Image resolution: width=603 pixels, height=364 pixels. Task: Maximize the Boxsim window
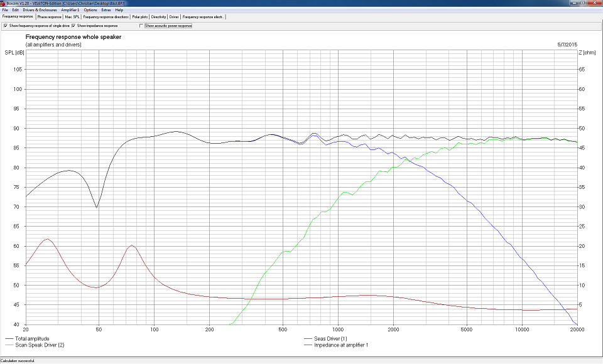click(583, 3)
